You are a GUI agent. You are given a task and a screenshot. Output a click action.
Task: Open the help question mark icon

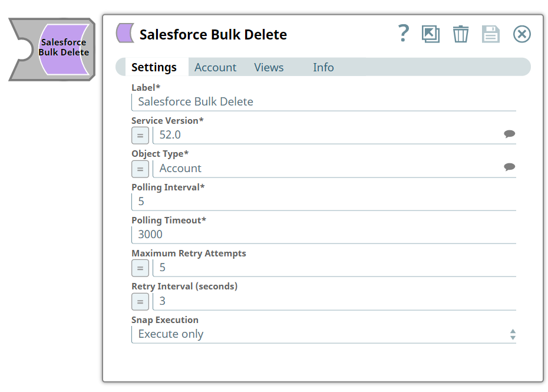click(x=404, y=34)
